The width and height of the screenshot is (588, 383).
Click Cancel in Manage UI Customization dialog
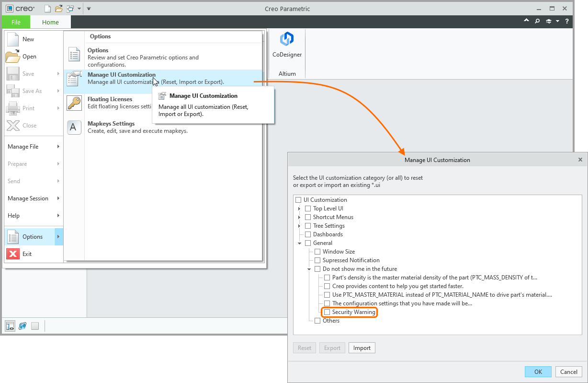pos(569,371)
